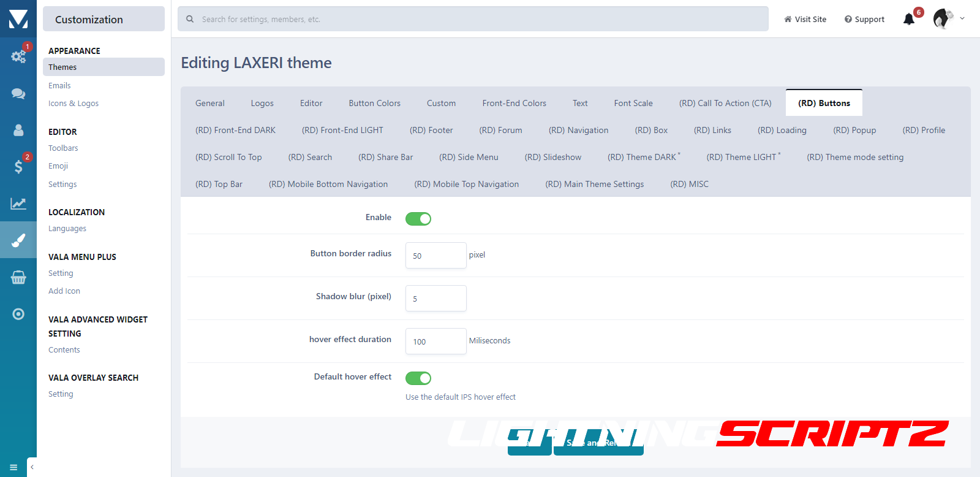Image resolution: width=980 pixels, height=477 pixels.
Task: Click the notifications bell icon
Action: [909, 20]
